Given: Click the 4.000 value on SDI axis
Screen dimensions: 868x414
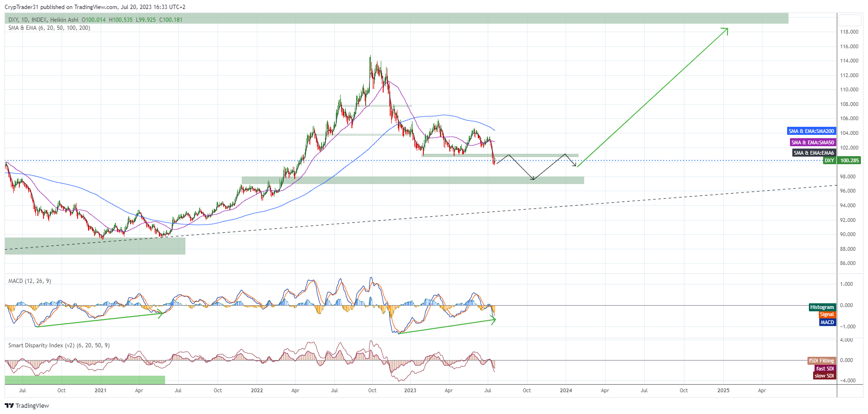Looking at the screenshot, I should [846, 340].
